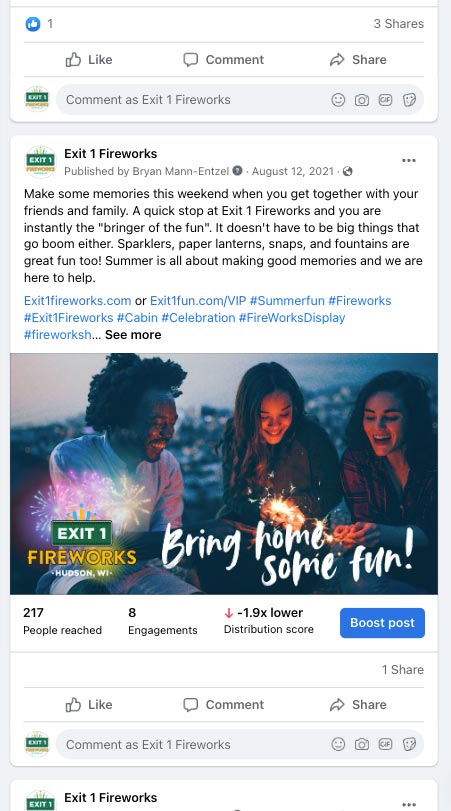The width and height of the screenshot is (451, 811).
Task: Open the Exit1fireworks.com link
Action: pyautogui.click(x=78, y=301)
